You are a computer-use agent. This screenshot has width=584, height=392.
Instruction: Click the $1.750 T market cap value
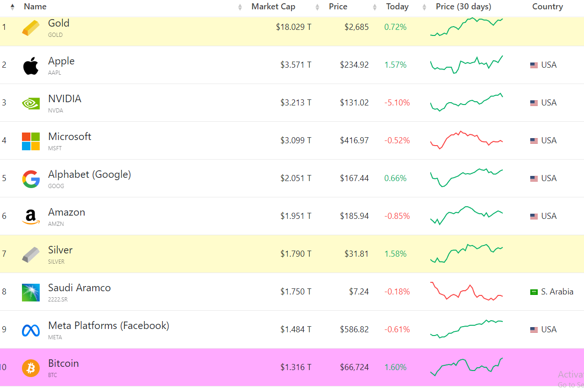(x=296, y=292)
